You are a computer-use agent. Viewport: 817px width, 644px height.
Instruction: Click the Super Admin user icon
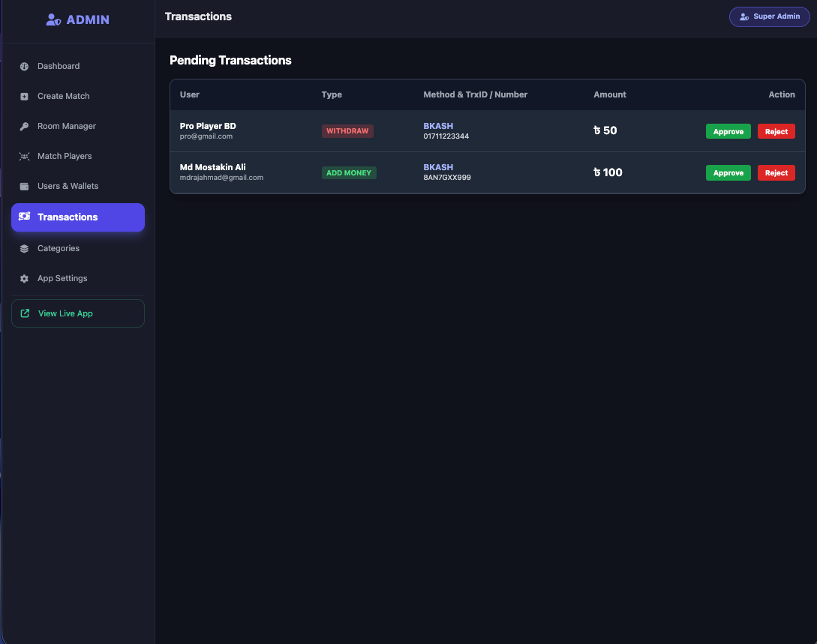(x=744, y=16)
